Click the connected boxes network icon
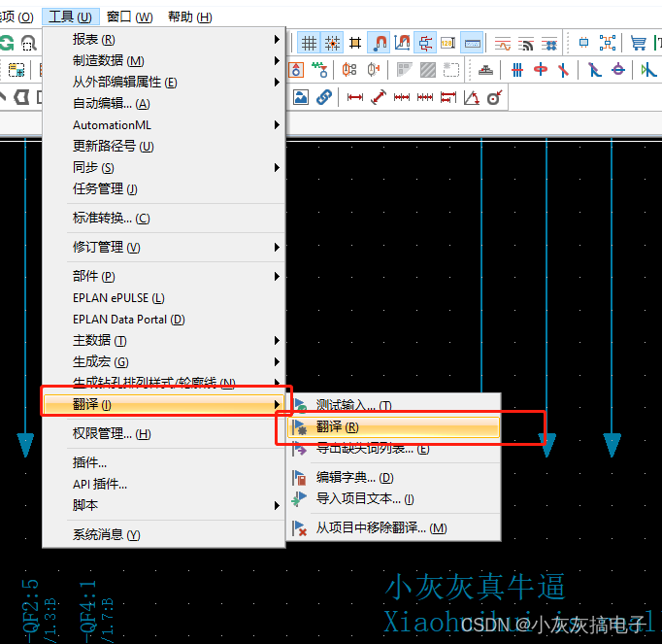The width and height of the screenshot is (662, 644). tap(608, 43)
